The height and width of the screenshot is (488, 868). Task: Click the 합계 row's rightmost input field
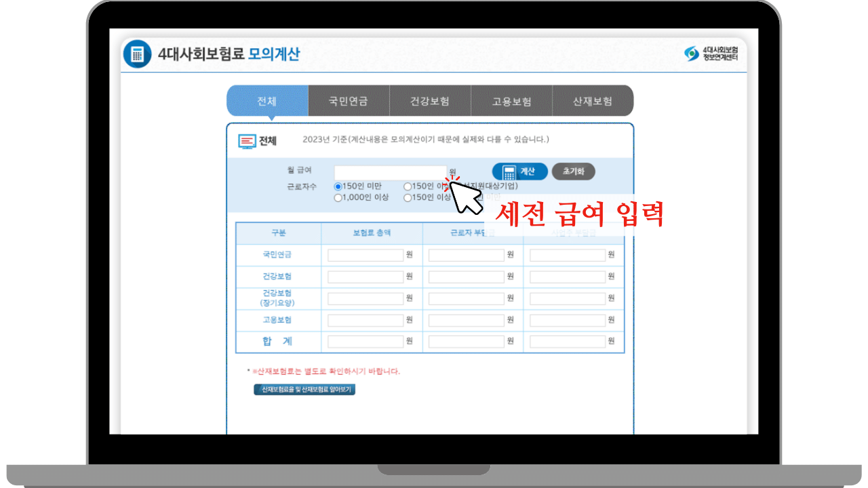(566, 342)
